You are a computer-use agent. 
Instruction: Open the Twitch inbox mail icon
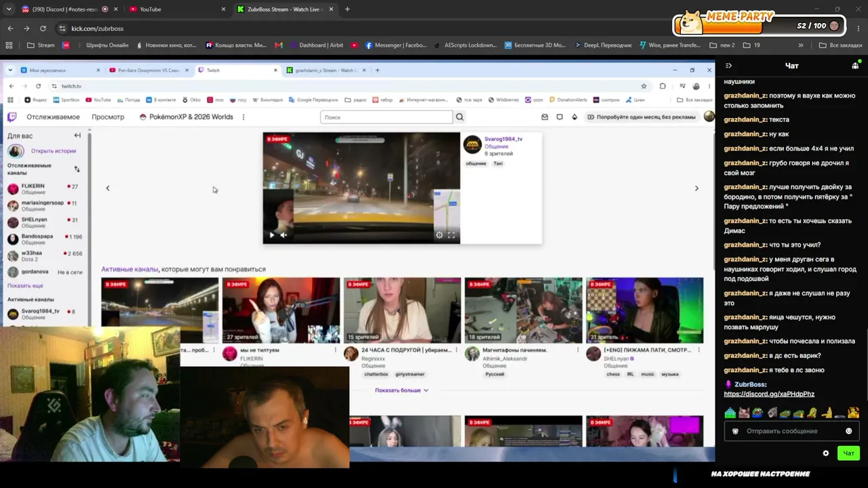(545, 117)
